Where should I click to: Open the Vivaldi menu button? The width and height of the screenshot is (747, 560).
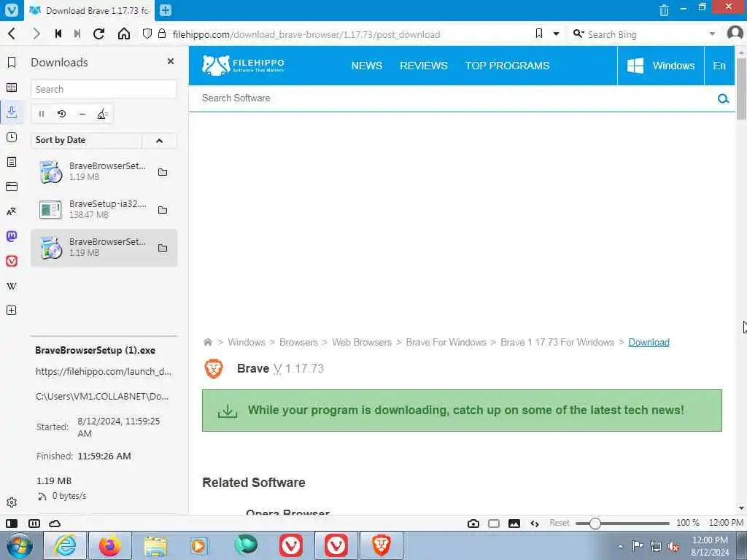tap(12, 10)
